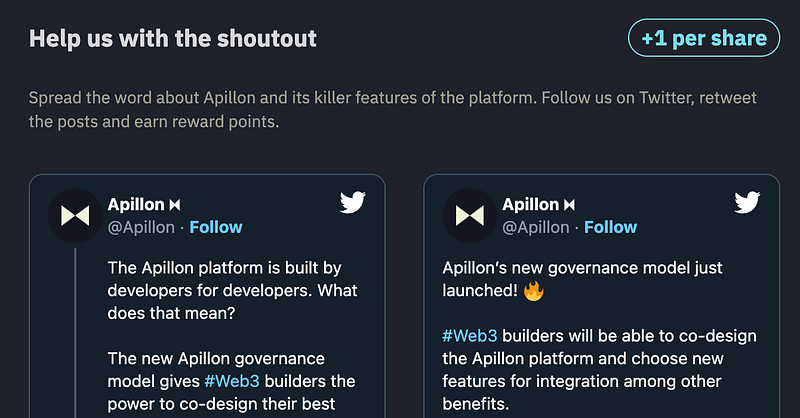Click bowtie badge beside Apillon name, right tweet
Viewport: 800px width, 418px height.
click(569, 205)
